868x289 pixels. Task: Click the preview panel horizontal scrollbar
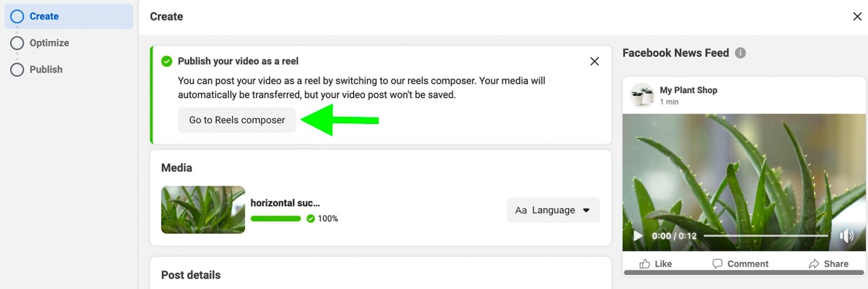point(744,273)
